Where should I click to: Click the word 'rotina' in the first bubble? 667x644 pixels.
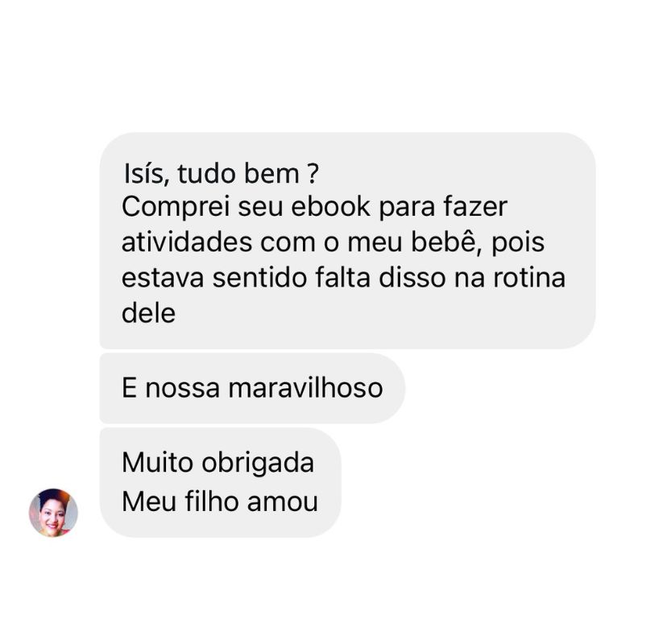529,278
